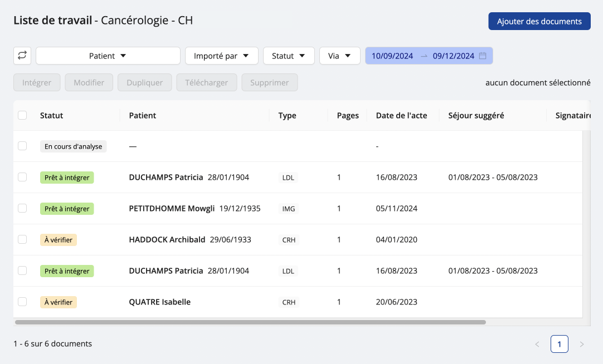603x364 pixels.
Task: Click the Type column header
Action: coord(287,116)
